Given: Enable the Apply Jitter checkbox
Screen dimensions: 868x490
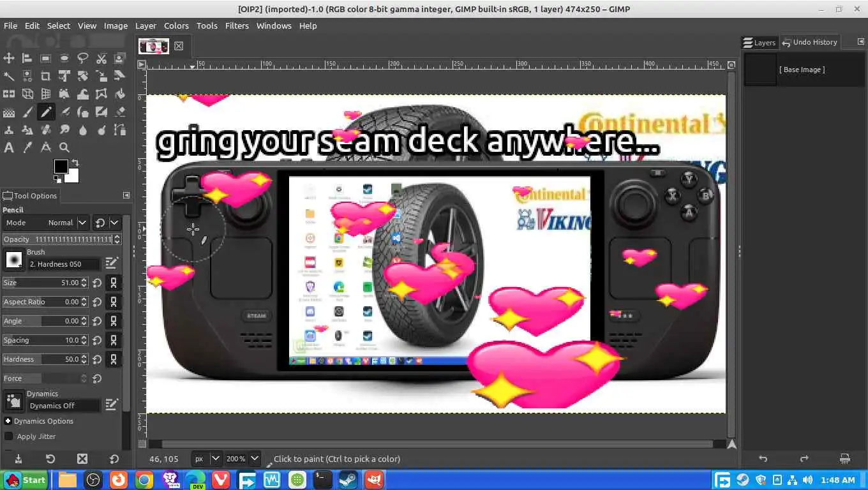Looking at the screenshot, I should coord(8,436).
